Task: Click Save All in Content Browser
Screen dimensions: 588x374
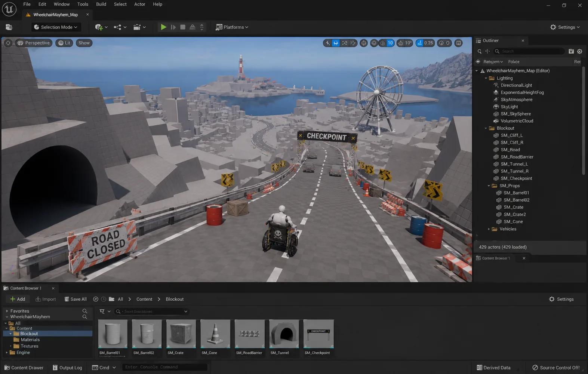Action: [x=76, y=299]
